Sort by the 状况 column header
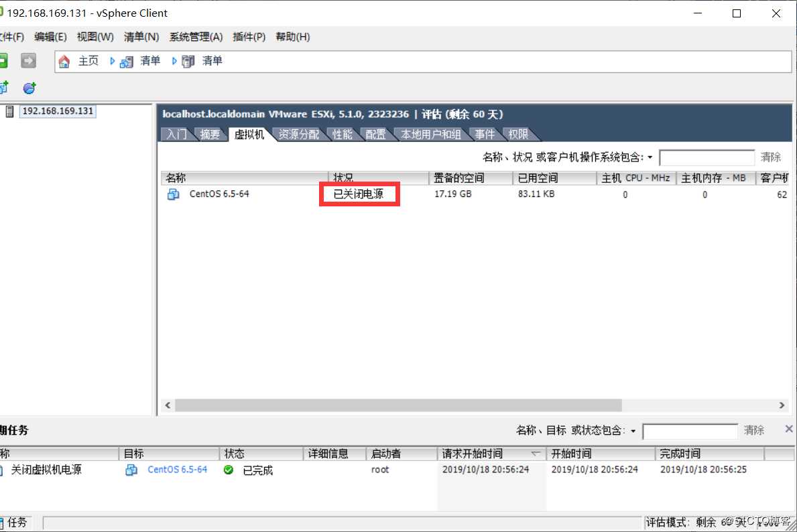 point(379,178)
